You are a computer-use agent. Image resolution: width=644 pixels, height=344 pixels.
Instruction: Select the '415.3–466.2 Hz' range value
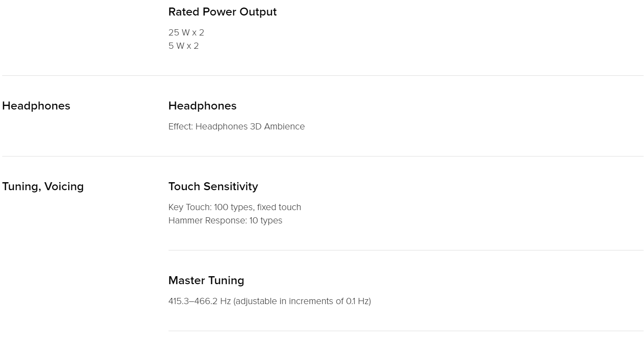pyautogui.click(x=200, y=301)
